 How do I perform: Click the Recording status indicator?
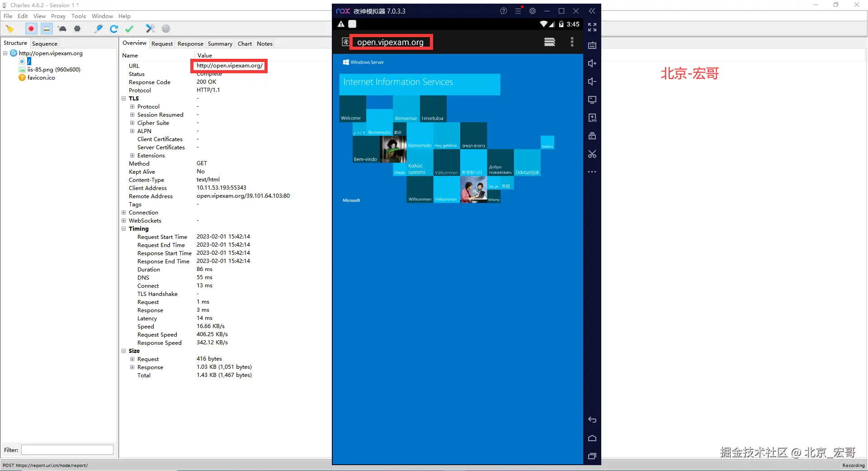point(853,465)
